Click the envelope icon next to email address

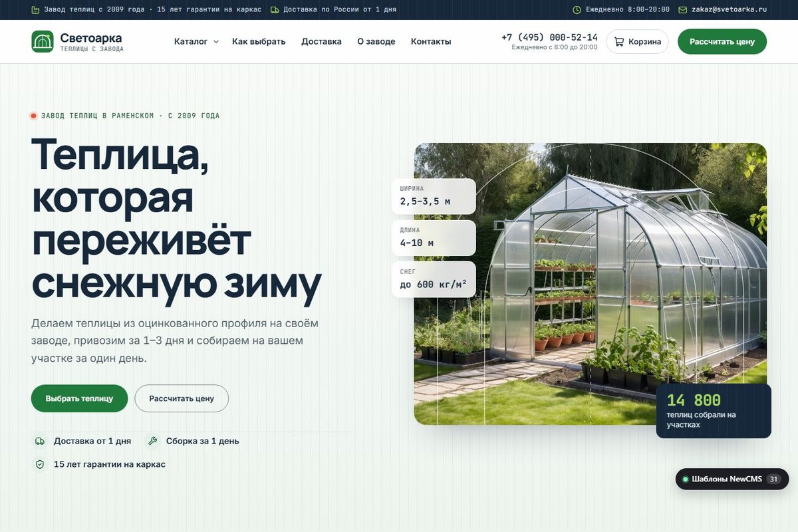pyautogui.click(x=682, y=10)
